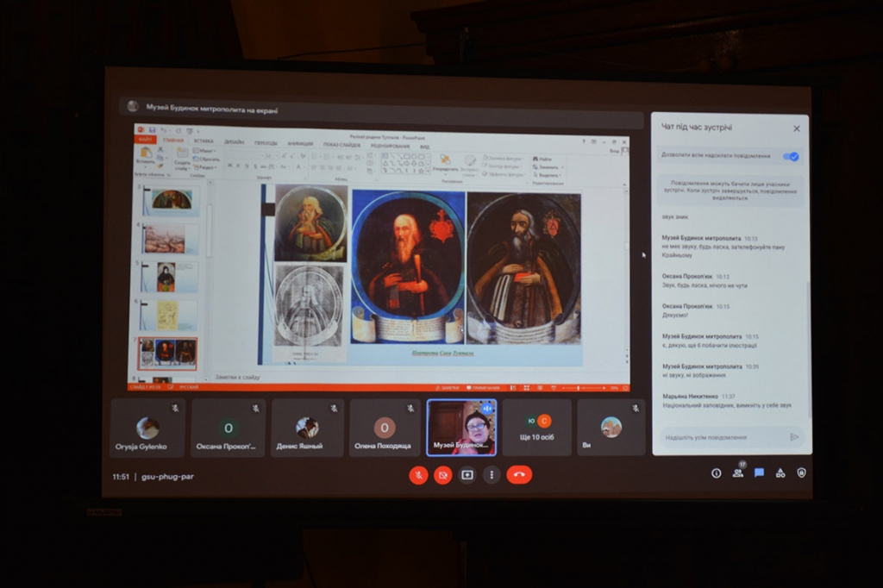This screenshot has width=883, height=588.
Task: Close chat using the blue chat icon
Action: click(759, 473)
